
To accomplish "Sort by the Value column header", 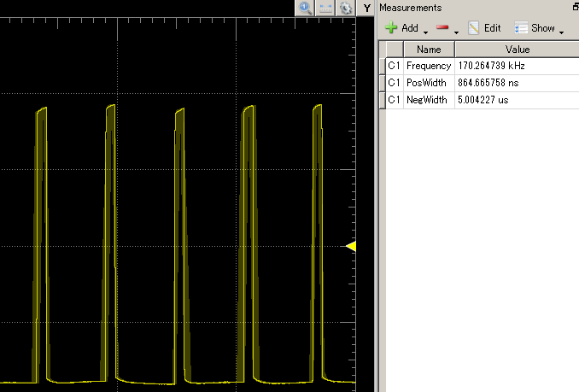I will click(517, 49).
